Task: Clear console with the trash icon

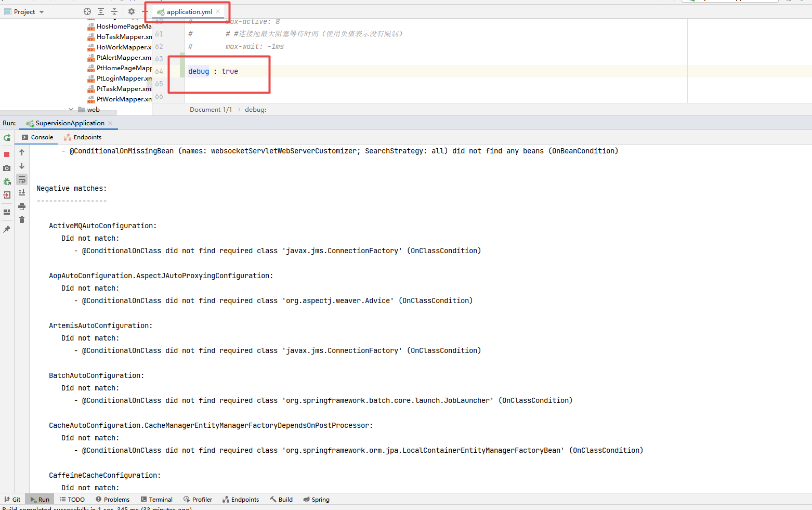Action: (x=22, y=220)
